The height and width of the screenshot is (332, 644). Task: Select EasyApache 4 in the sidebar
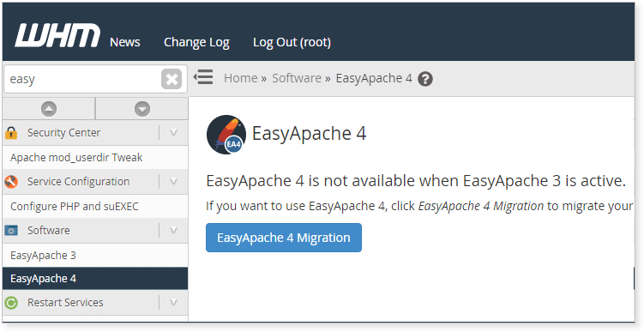[x=95, y=279]
